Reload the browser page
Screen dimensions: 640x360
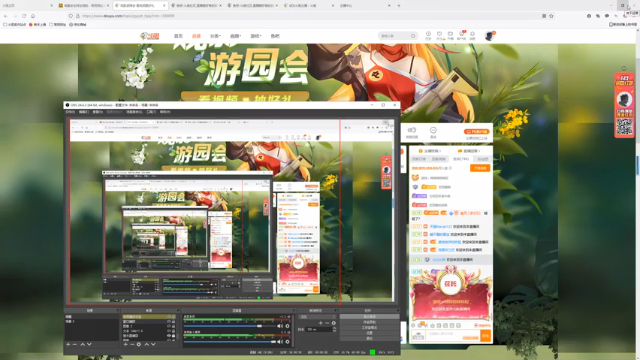pos(24,16)
